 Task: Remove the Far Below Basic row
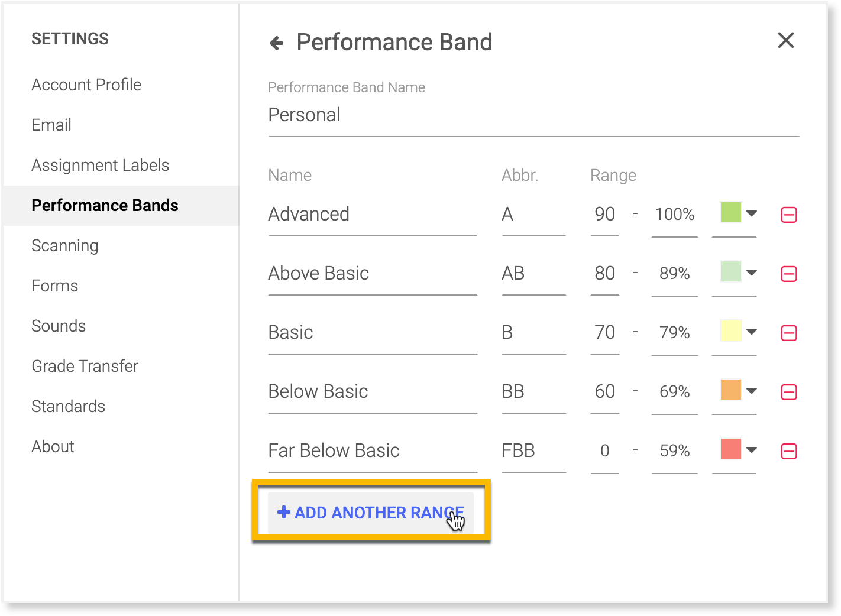[789, 451]
